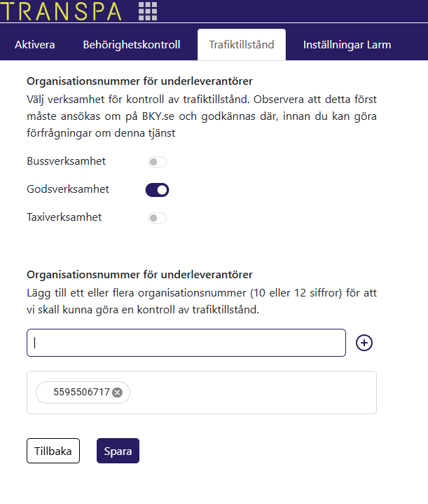The width and height of the screenshot is (428, 504).
Task: Click the Godsverksamhet label text
Action: pyautogui.click(x=68, y=189)
